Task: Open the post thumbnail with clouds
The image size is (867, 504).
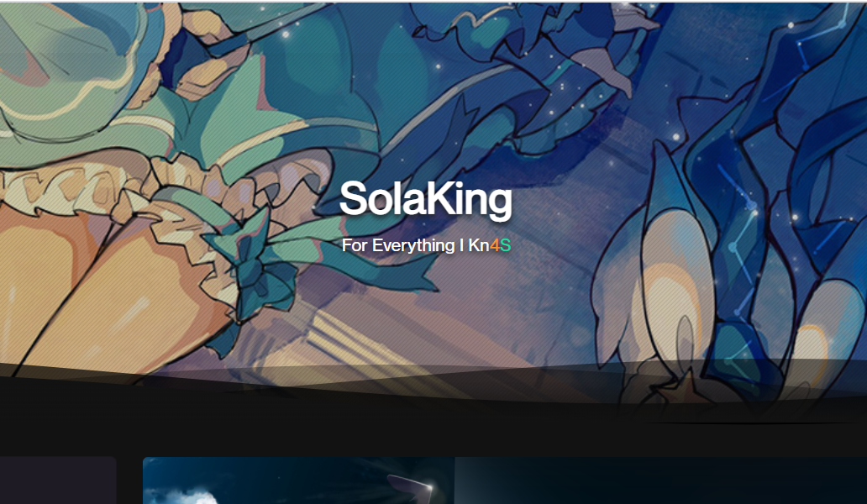Action: (298, 480)
